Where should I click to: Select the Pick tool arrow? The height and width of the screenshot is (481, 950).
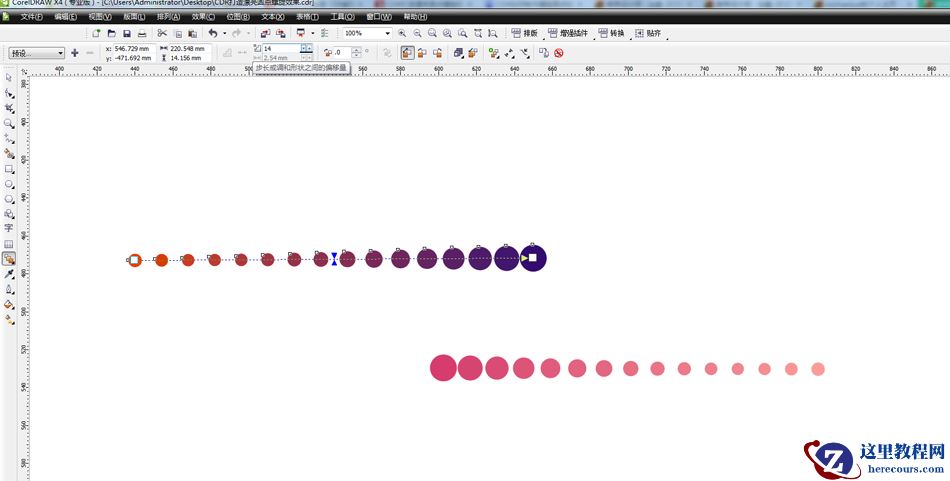[9, 78]
